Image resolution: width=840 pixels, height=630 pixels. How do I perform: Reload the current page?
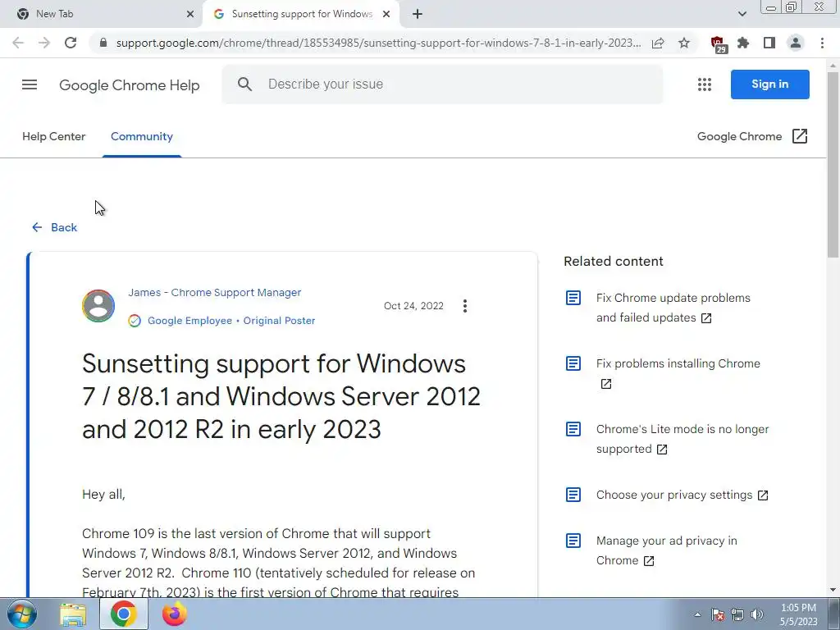pos(71,43)
